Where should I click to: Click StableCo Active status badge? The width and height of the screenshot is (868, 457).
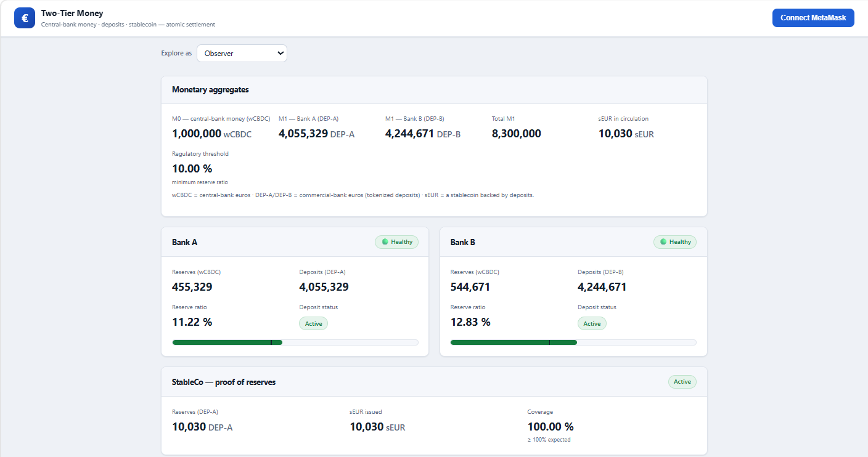pyautogui.click(x=682, y=382)
